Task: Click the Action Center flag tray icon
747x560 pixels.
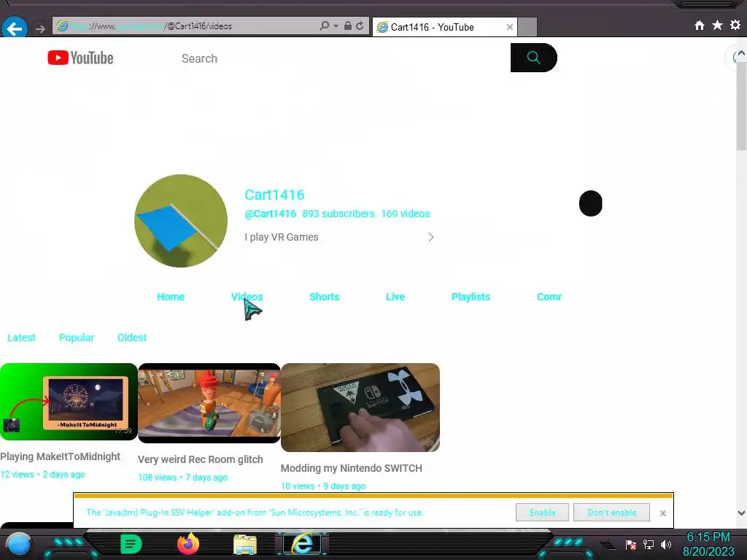Action: click(631, 544)
